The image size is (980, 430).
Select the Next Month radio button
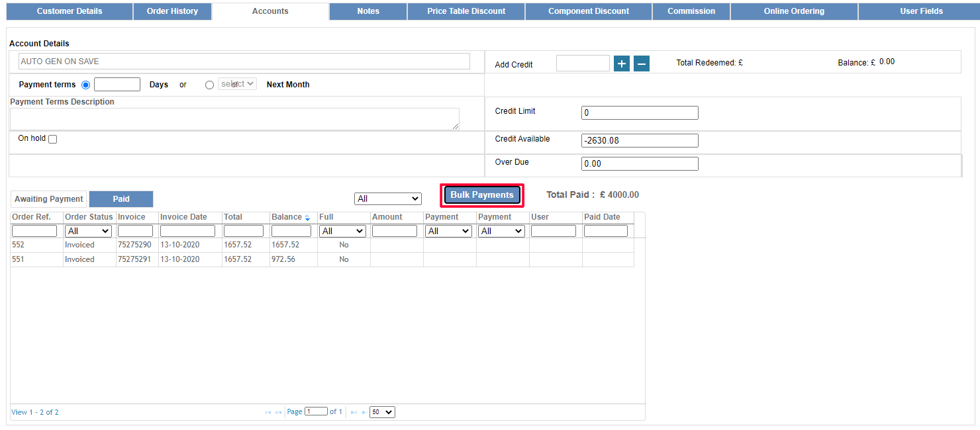209,85
